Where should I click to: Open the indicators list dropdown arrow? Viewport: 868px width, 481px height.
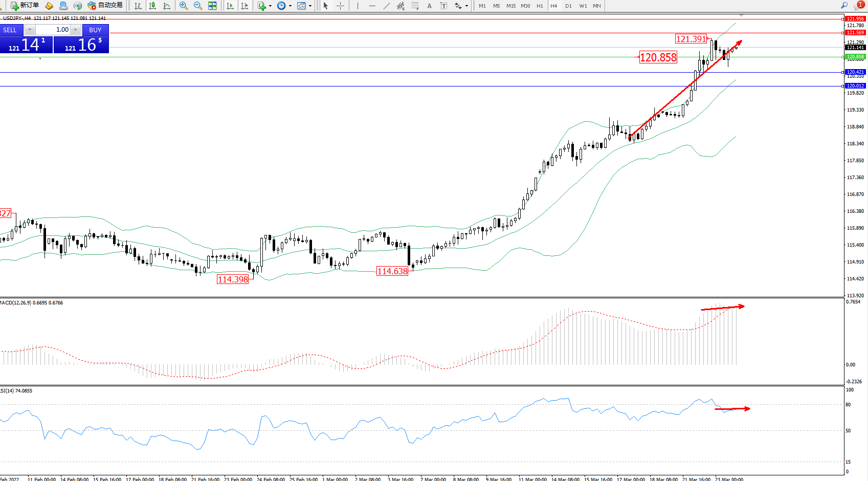coord(270,6)
